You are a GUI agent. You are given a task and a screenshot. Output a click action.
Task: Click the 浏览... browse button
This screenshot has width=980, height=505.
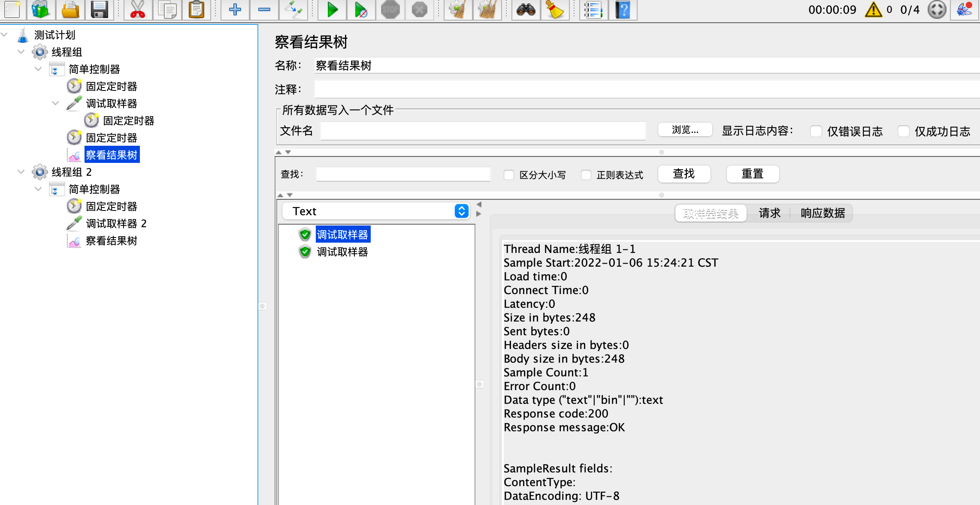684,130
